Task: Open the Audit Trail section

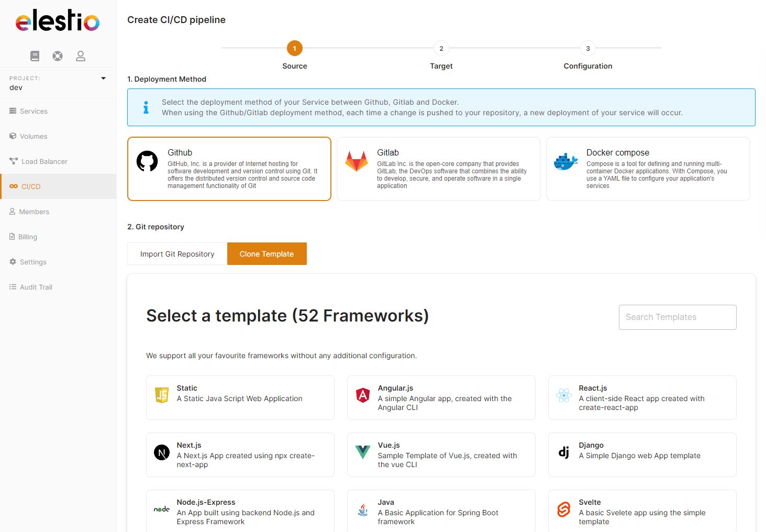Action: click(x=36, y=287)
